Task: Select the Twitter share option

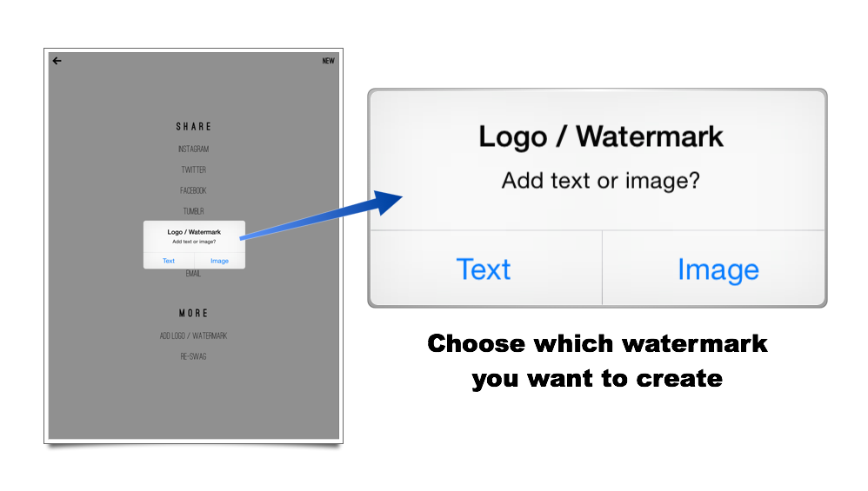Action: (x=193, y=170)
